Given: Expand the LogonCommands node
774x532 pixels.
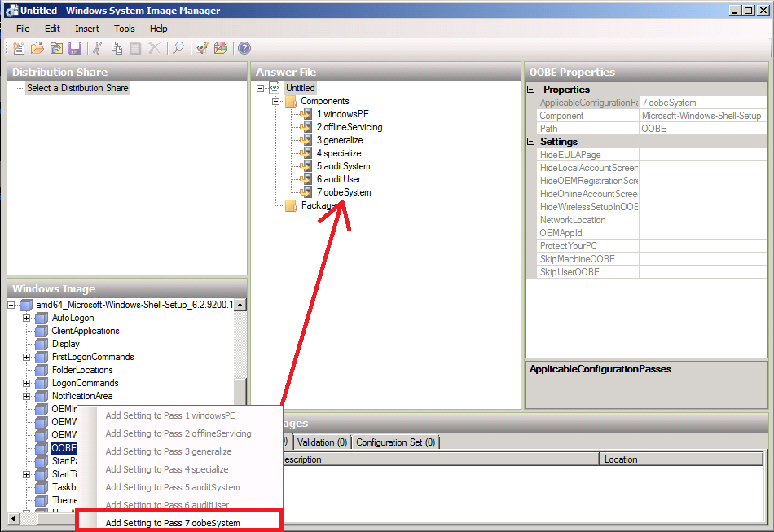Looking at the screenshot, I should point(27,384).
